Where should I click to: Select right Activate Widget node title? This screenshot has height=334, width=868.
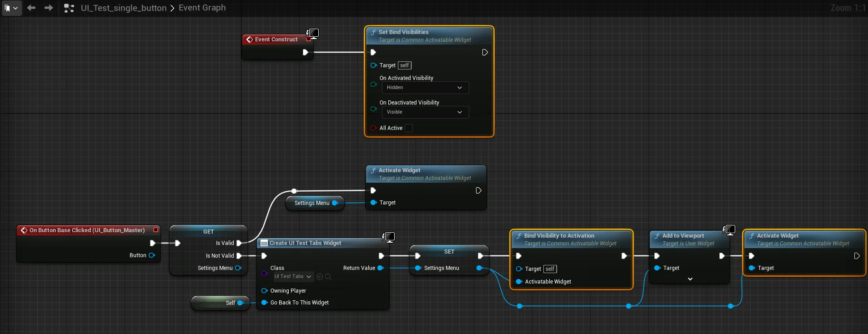(778, 236)
